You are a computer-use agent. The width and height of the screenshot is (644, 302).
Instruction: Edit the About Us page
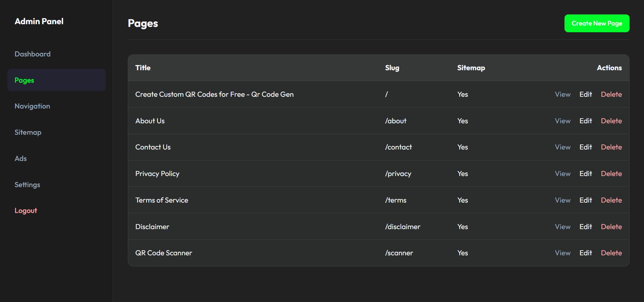[x=586, y=121]
